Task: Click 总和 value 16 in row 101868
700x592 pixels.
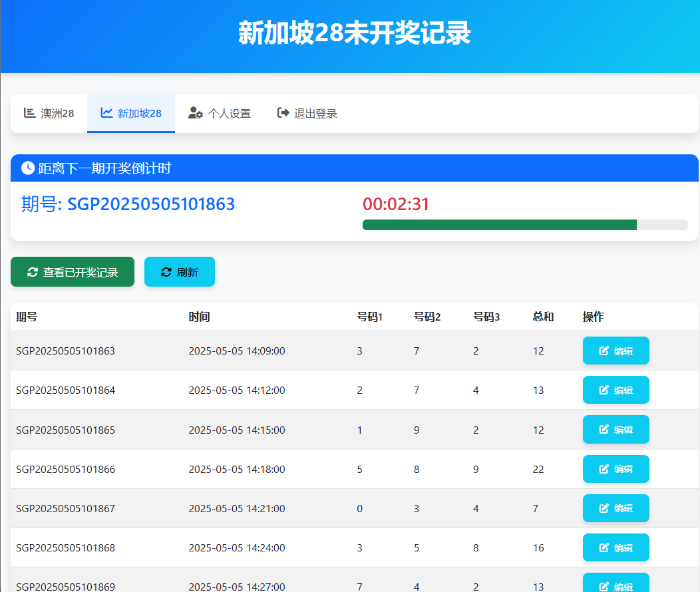Action: point(538,548)
